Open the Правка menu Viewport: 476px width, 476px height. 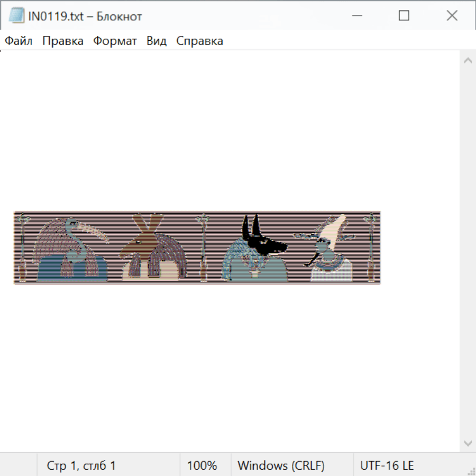(x=63, y=41)
